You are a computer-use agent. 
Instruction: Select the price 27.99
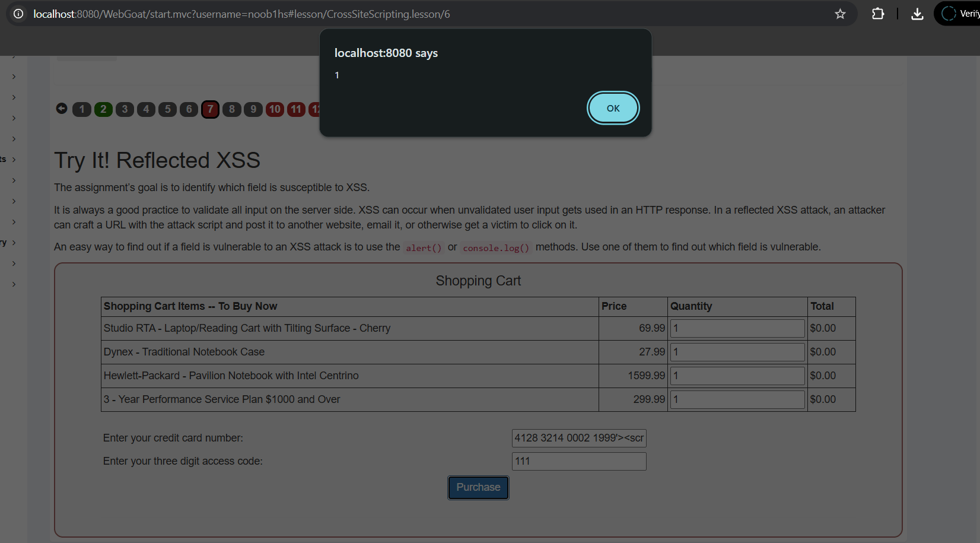(652, 352)
